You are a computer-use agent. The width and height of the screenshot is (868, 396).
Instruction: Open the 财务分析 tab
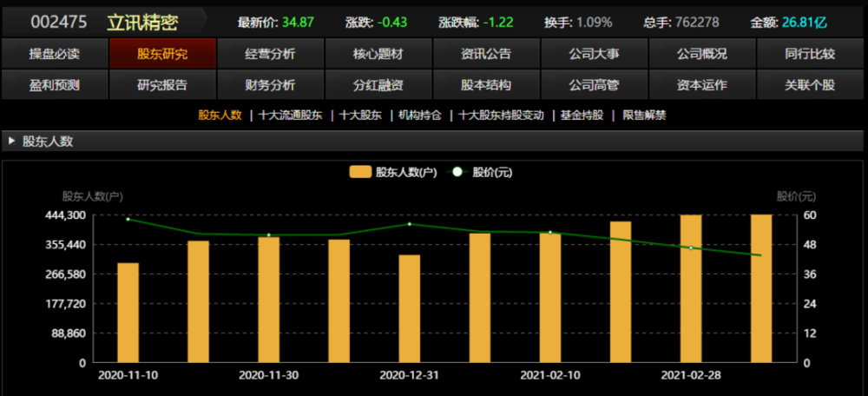270,85
